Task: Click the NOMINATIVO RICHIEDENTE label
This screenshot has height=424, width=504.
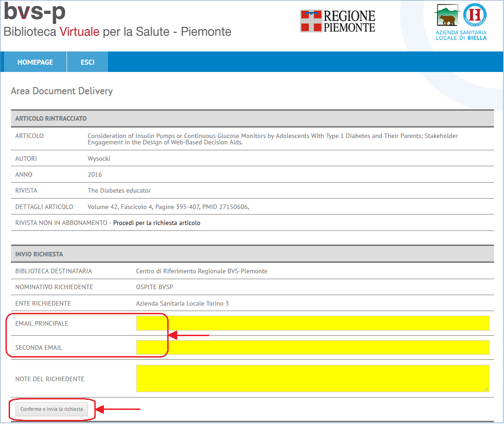Action: point(54,287)
